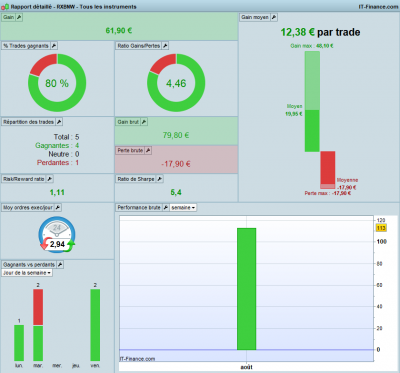Click the Perdantes : 1 line
Image resolution: width=400 pixels, height=373 pixels.
(x=58, y=163)
